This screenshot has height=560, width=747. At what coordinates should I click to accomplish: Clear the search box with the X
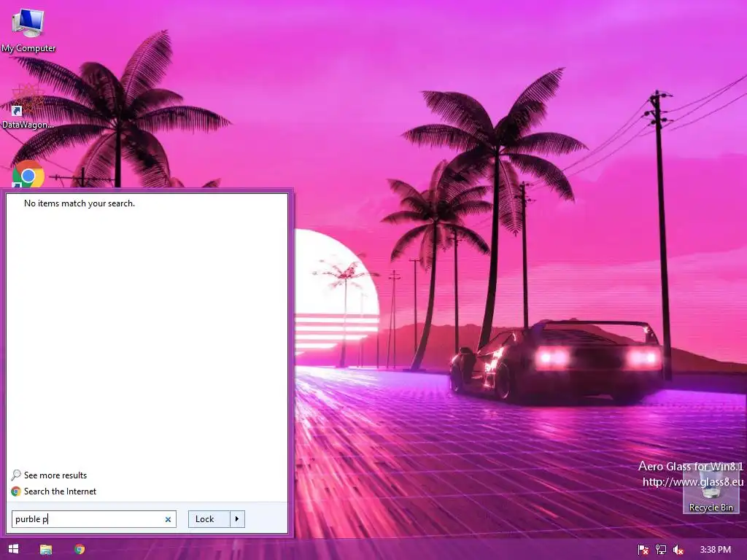click(168, 519)
